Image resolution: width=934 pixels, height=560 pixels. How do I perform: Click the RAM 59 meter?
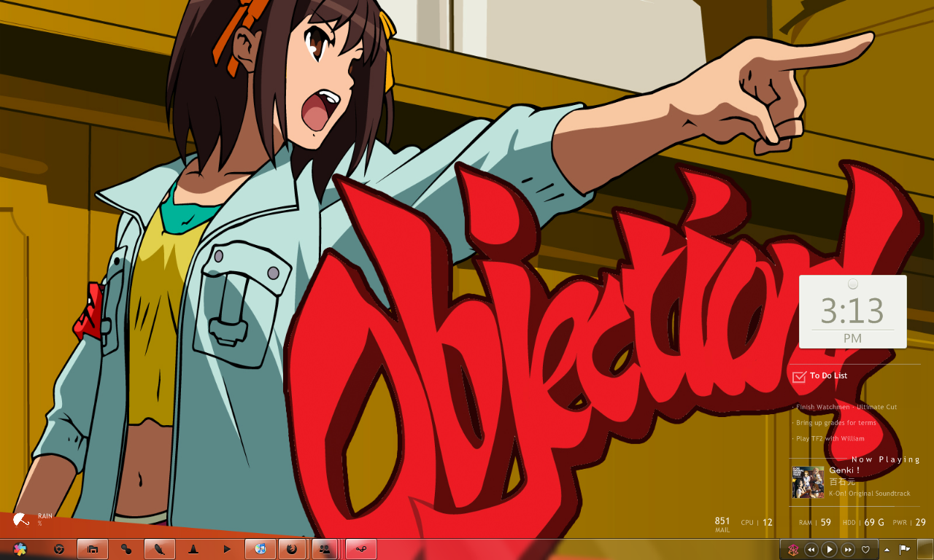coord(815,523)
